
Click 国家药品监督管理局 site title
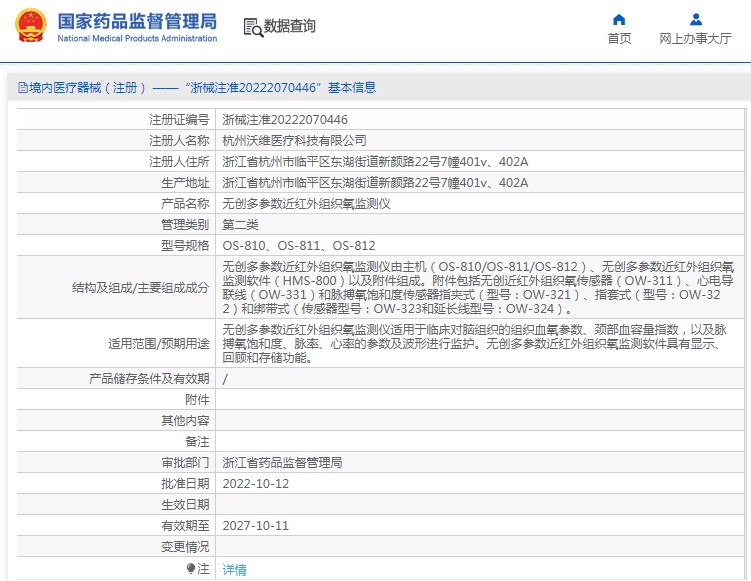coord(137,21)
